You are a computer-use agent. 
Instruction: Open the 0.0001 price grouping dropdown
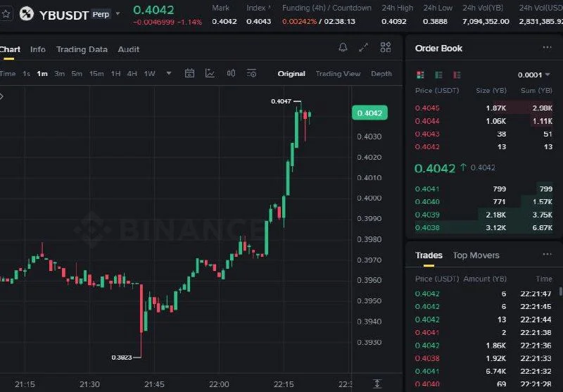(x=533, y=75)
